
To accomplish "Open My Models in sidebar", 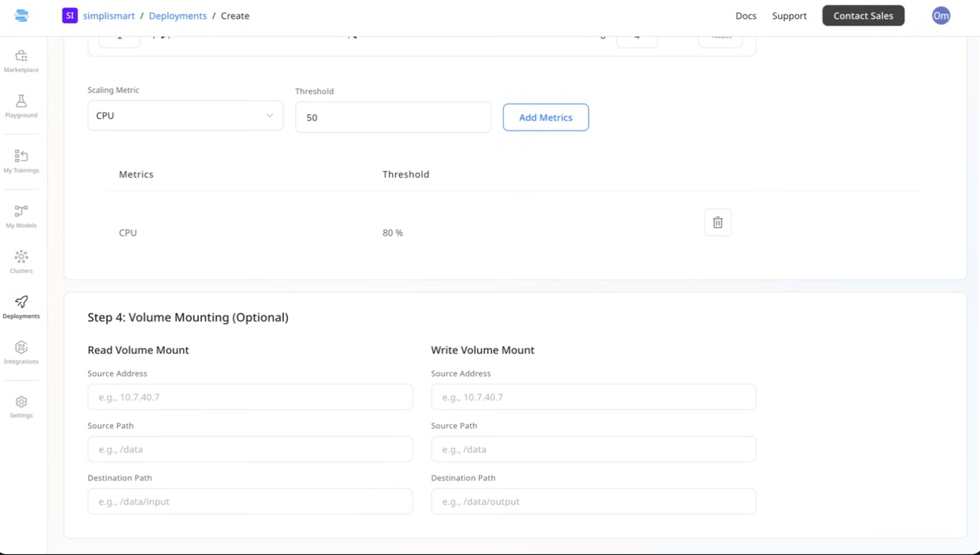I will tap(21, 216).
